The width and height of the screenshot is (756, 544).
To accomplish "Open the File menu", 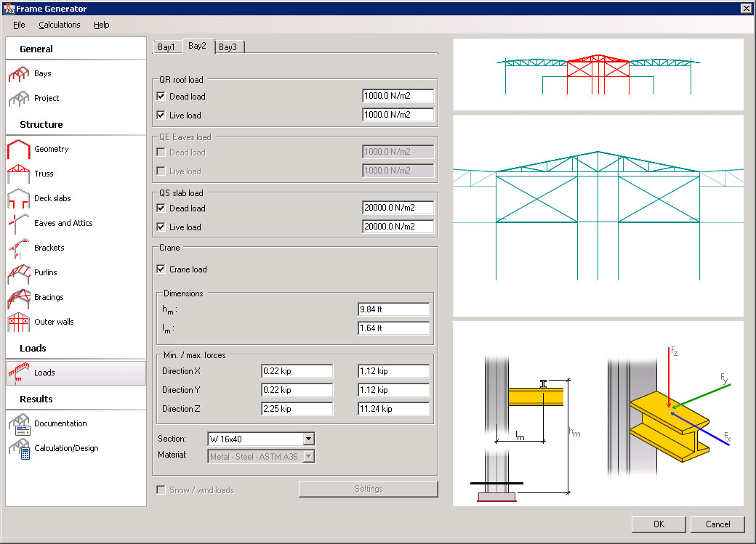I will click(x=19, y=25).
